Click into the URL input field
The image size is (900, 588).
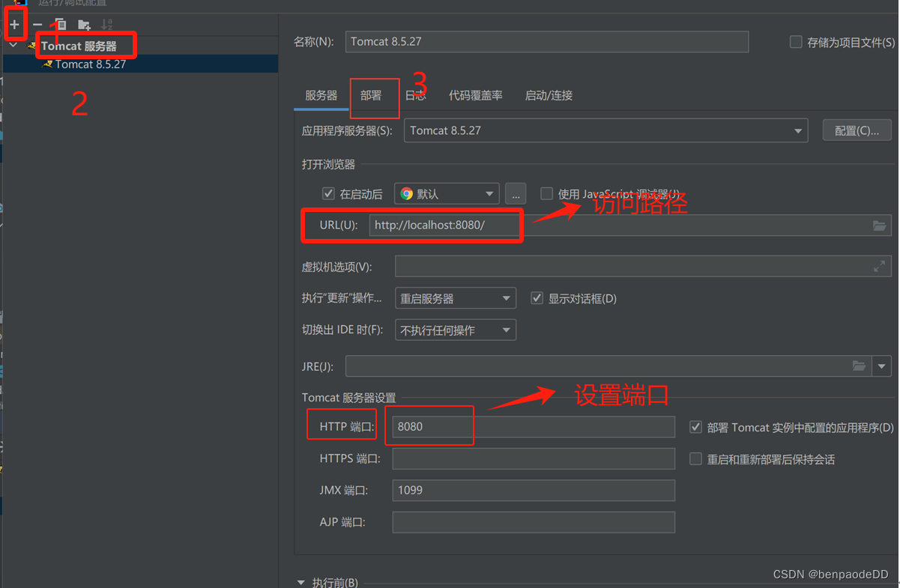629,225
